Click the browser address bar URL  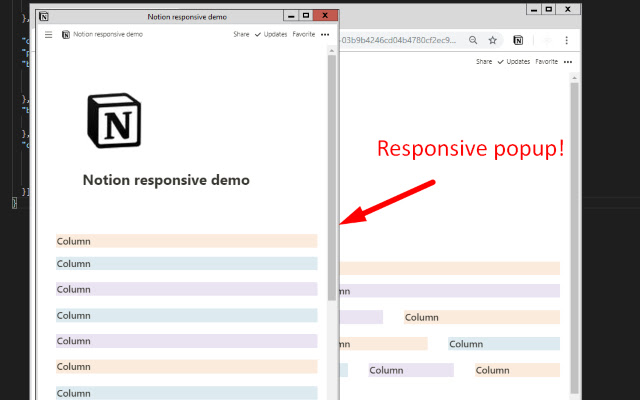pos(398,40)
